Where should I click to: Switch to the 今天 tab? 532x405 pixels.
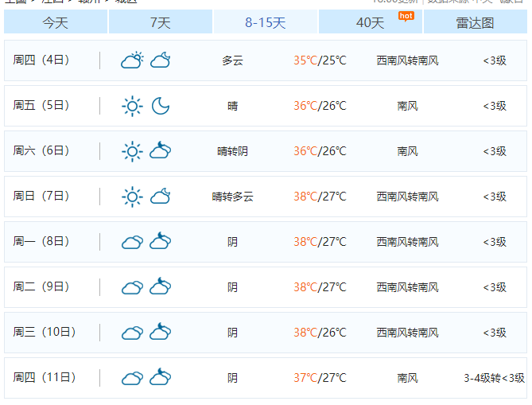56,22
